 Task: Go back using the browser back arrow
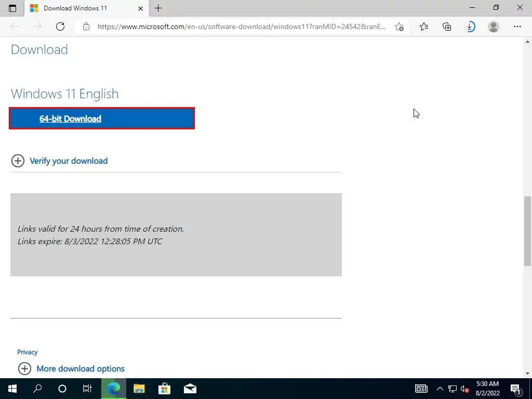click(x=14, y=26)
